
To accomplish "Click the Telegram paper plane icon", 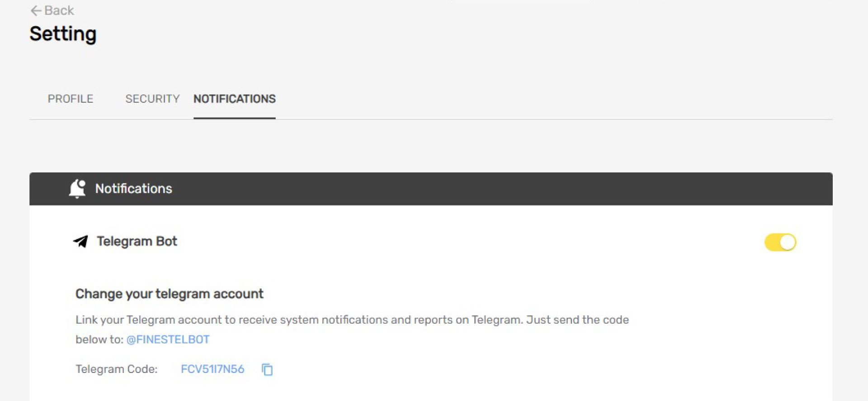I will tap(81, 241).
